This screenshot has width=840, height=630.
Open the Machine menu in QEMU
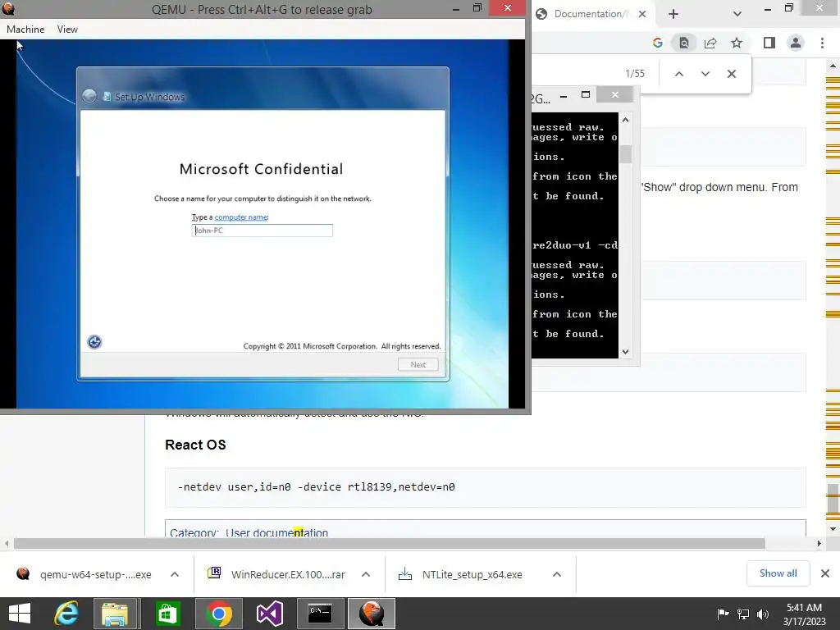25,30
